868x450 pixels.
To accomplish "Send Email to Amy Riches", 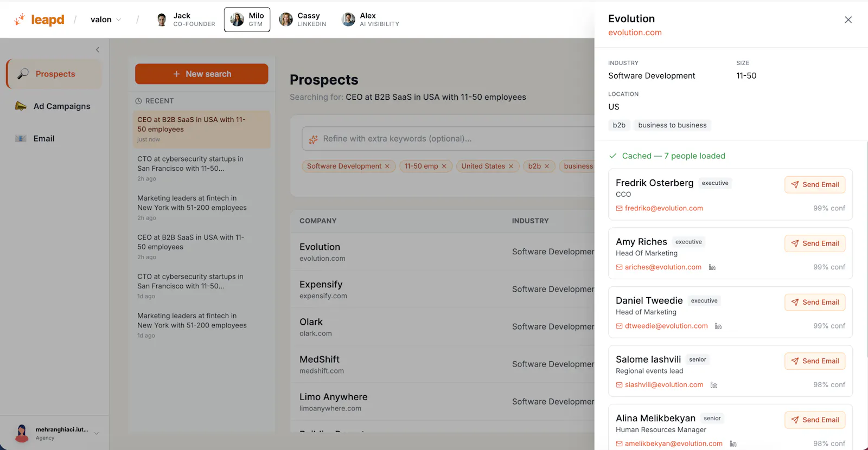I will pyautogui.click(x=815, y=243).
